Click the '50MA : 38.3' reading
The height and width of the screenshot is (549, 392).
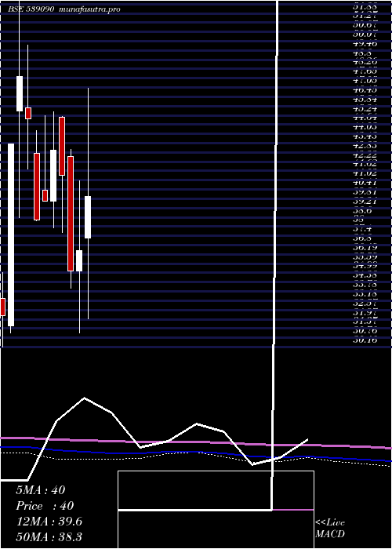tap(49, 536)
